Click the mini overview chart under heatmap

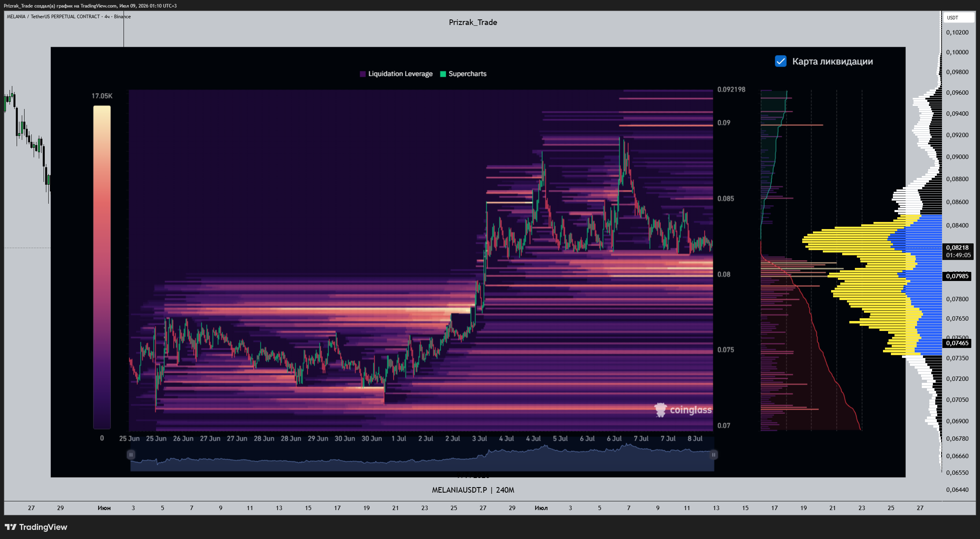coord(422,458)
